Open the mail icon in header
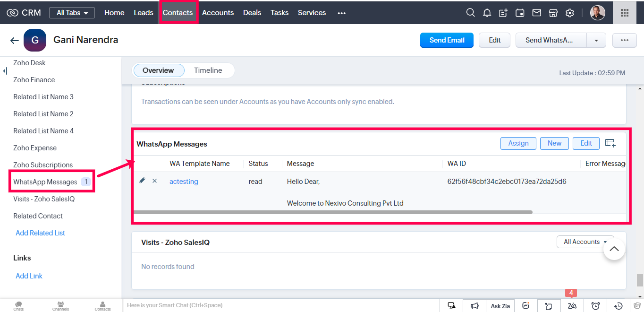 pyautogui.click(x=536, y=13)
